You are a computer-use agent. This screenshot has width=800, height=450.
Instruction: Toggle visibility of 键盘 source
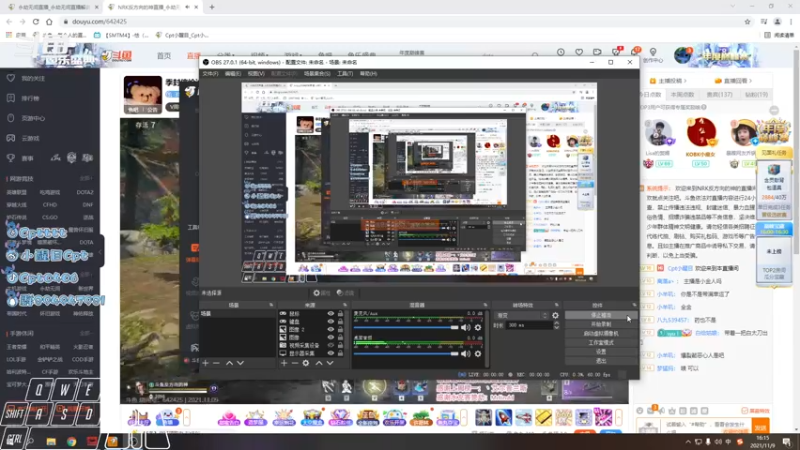point(331,321)
